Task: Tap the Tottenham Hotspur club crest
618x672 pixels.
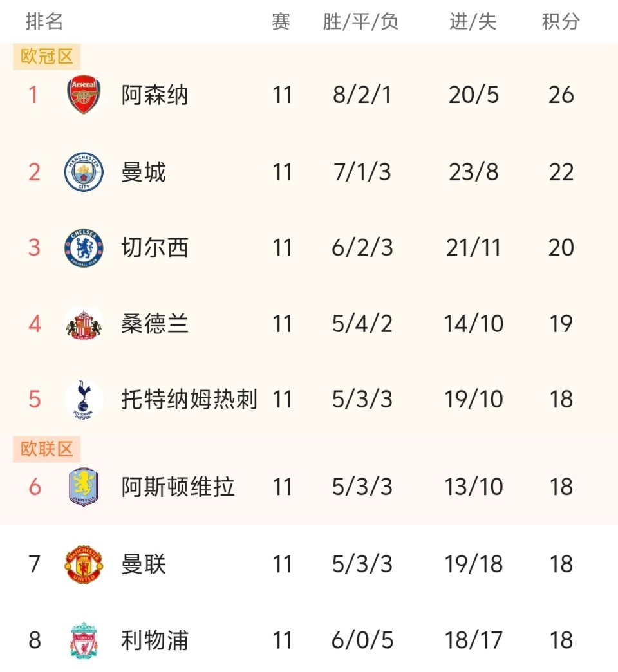Action: pyautogui.click(x=84, y=400)
